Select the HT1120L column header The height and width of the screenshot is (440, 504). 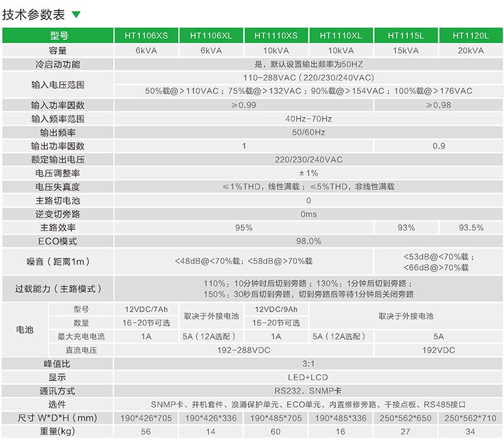[471, 36]
